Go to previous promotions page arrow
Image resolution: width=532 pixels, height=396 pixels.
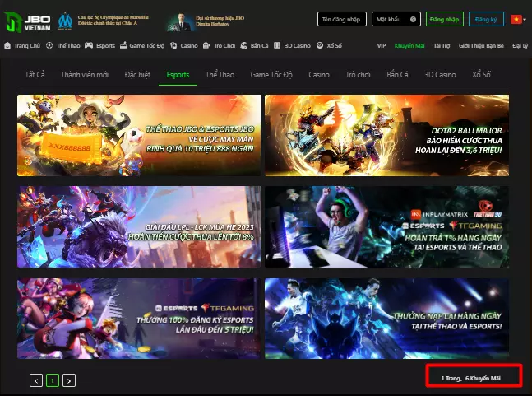[x=36, y=380]
